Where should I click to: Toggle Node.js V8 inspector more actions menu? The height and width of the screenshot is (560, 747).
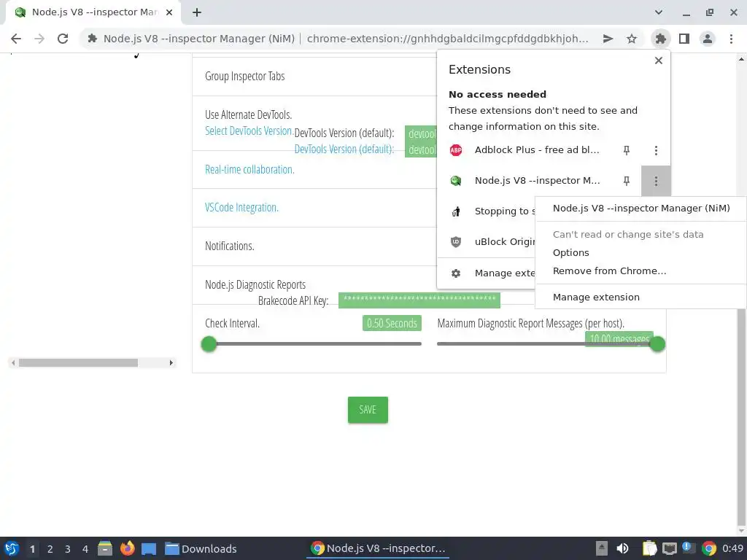click(656, 181)
